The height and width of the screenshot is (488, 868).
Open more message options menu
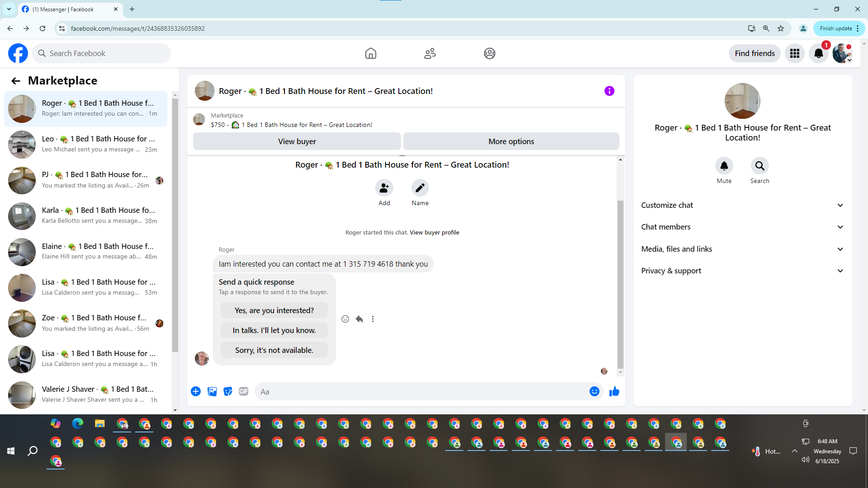pyautogui.click(x=373, y=319)
